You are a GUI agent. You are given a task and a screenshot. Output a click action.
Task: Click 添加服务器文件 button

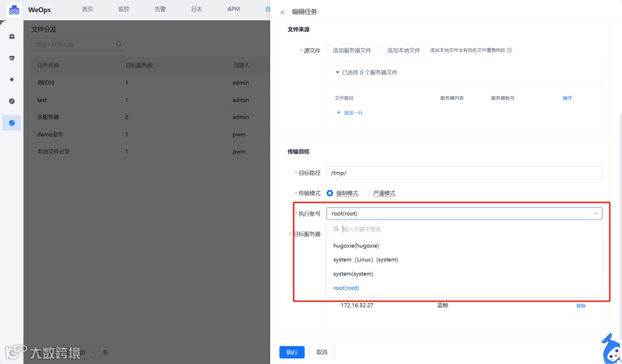[x=352, y=50]
